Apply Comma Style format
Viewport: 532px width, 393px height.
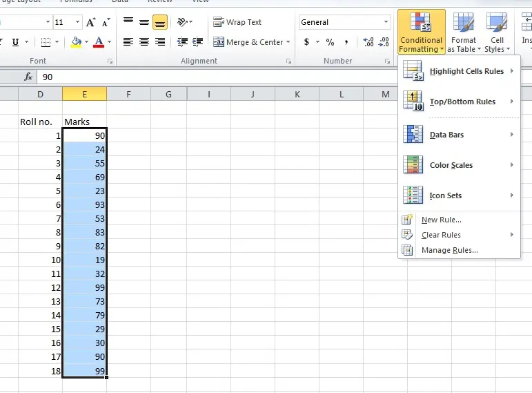coord(346,42)
